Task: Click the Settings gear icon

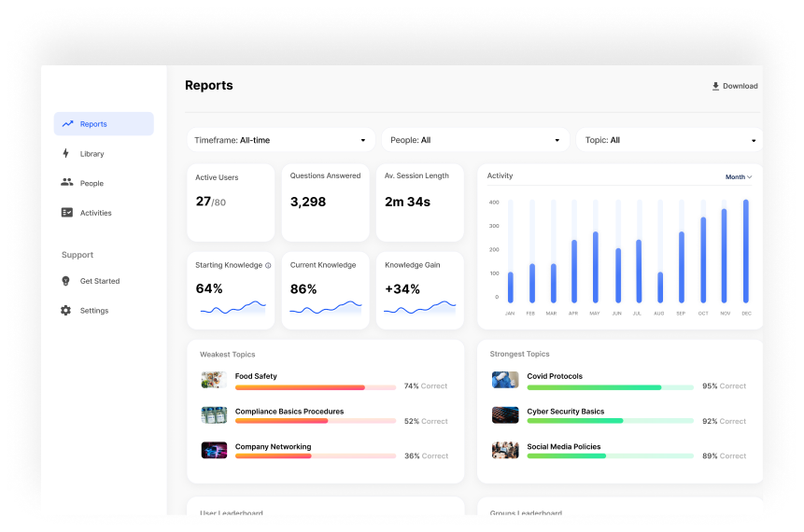Action: (x=66, y=311)
